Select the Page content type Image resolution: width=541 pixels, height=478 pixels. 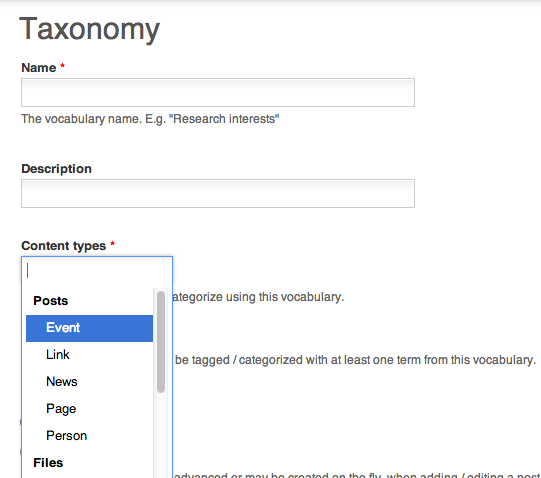tap(89, 409)
